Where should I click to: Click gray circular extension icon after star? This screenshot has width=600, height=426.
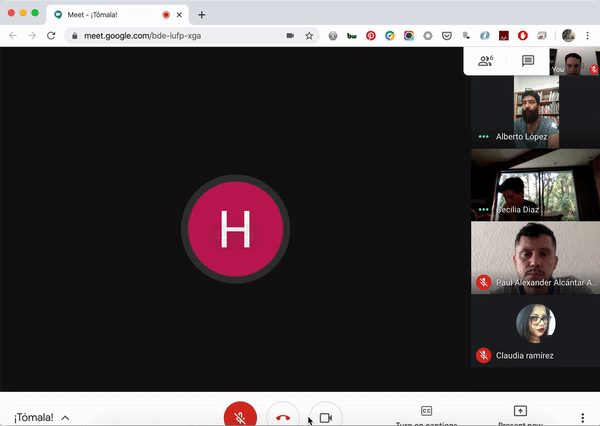click(333, 36)
